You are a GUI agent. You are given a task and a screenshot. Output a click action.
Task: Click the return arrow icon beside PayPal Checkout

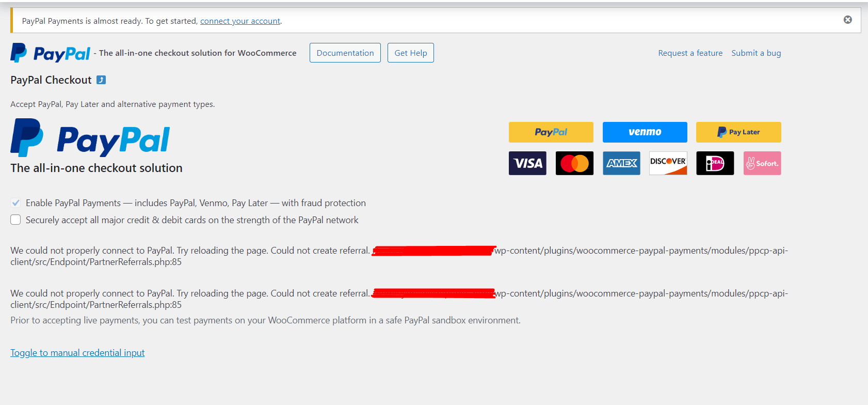point(101,80)
